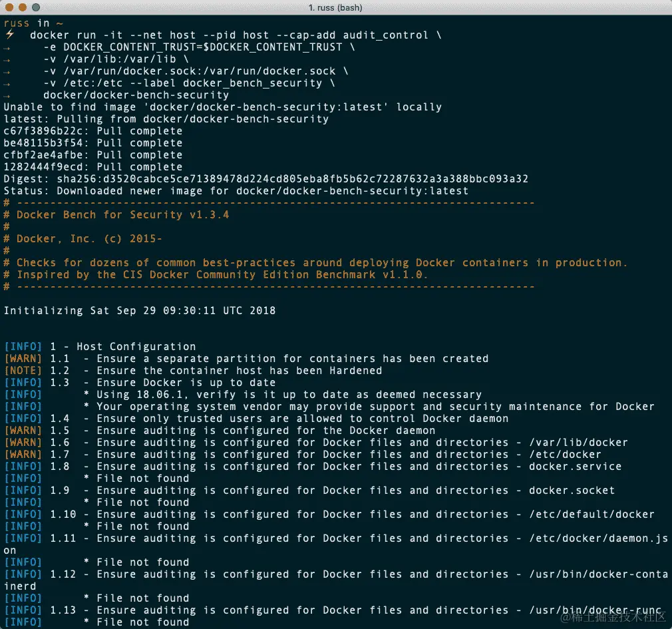Click the sha256 Digest line
Viewport: 672px width, 629px height.
(265, 179)
